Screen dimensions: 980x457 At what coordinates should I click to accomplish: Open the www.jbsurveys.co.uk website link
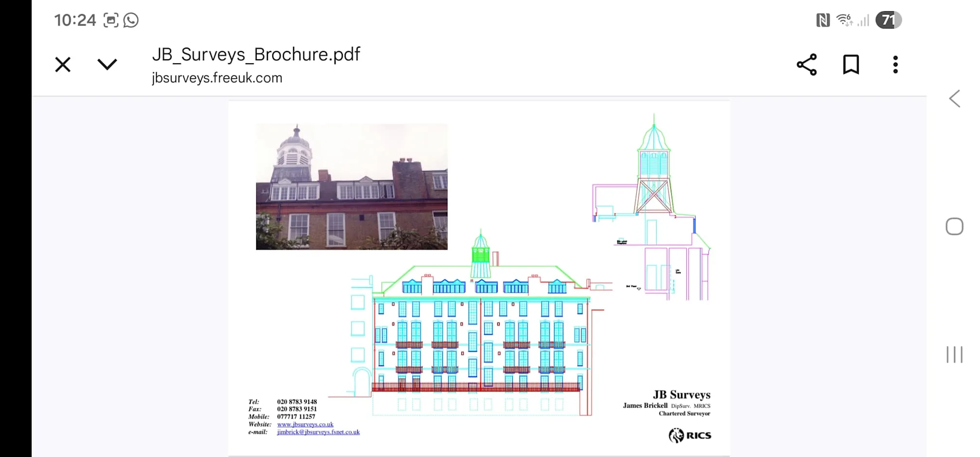(305, 424)
